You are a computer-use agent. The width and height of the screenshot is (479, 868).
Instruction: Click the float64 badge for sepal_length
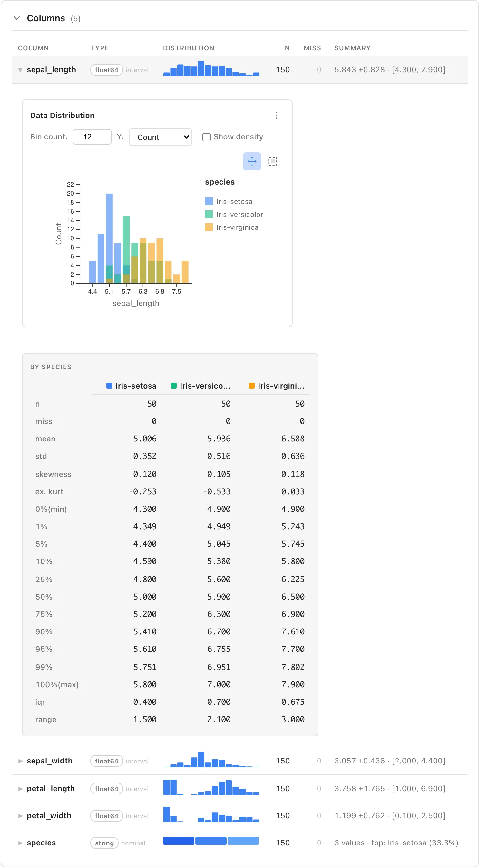[x=106, y=70]
